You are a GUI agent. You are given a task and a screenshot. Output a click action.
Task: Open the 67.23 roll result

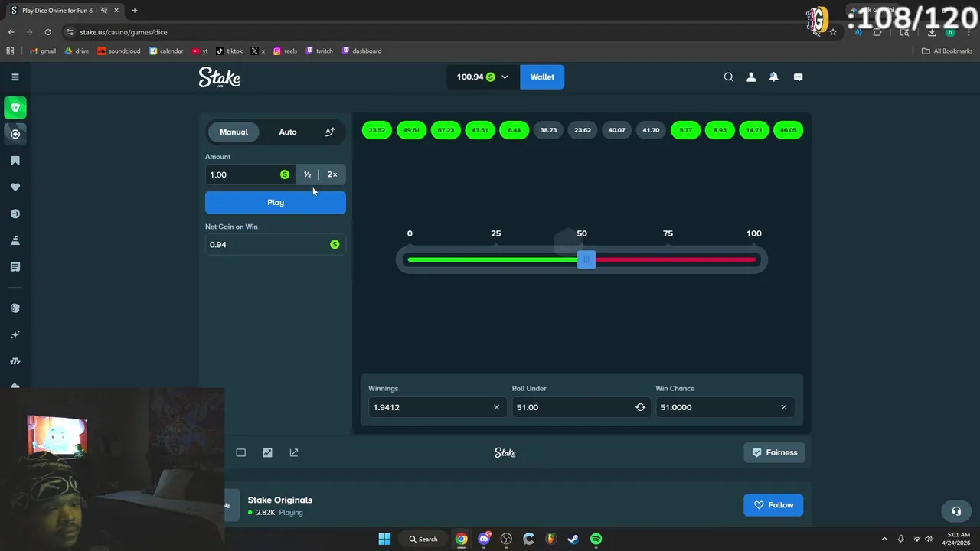[x=446, y=130]
